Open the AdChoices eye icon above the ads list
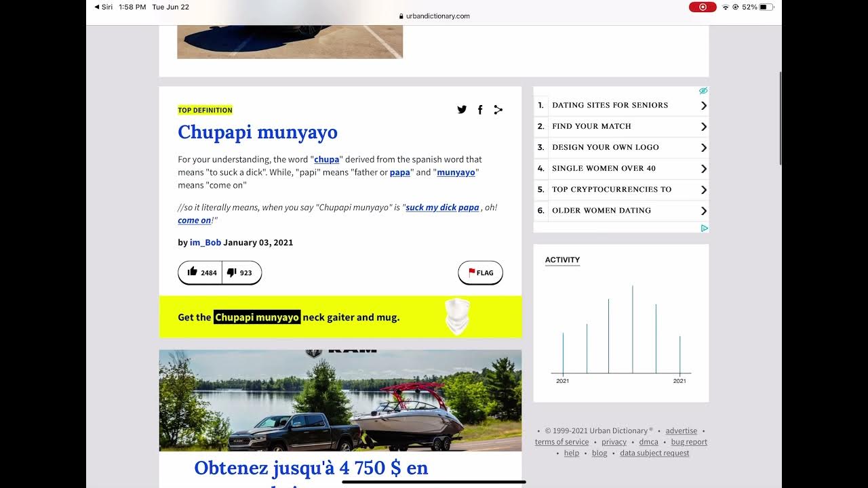The height and width of the screenshot is (488, 868). pyautogui.click(x=703, y=91)
